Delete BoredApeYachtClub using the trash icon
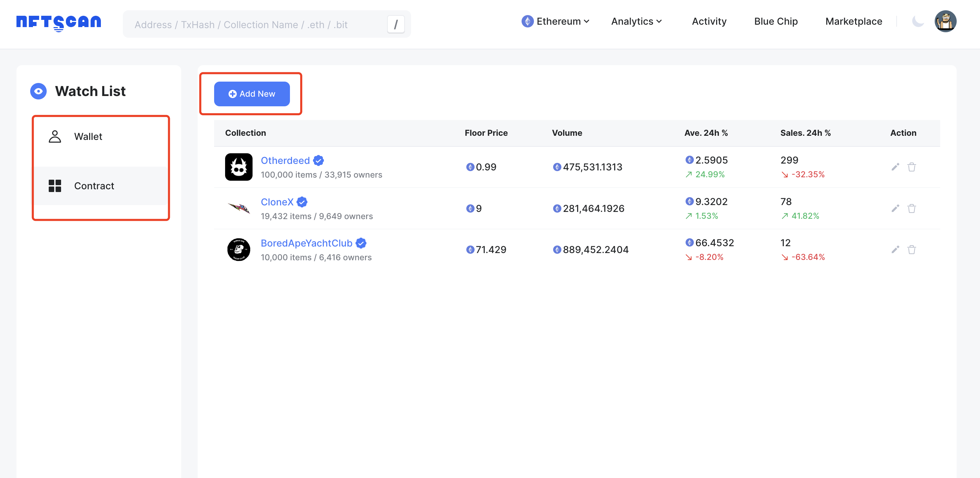This screenshot has width=980, height=478. (x=912, y=249)
